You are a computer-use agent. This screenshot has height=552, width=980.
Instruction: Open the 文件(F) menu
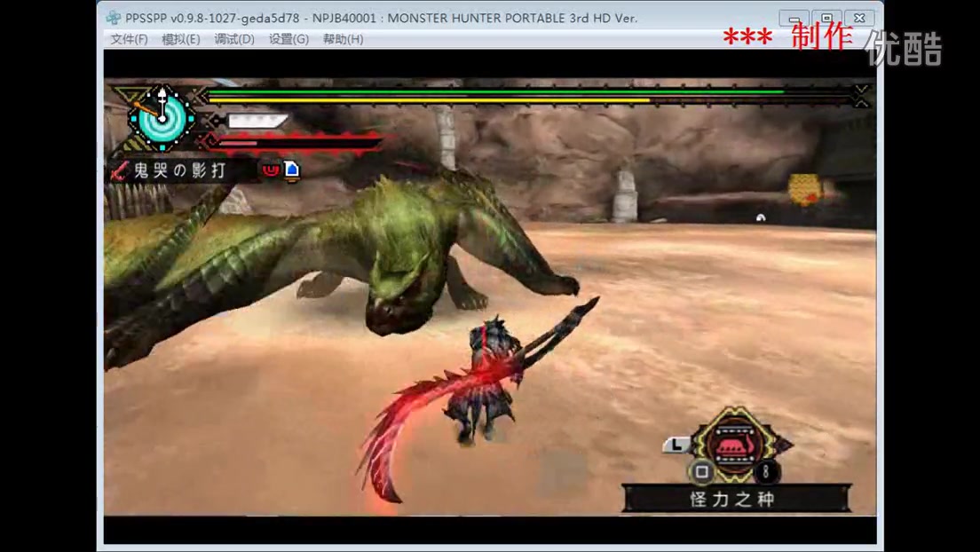coord(129,39)
